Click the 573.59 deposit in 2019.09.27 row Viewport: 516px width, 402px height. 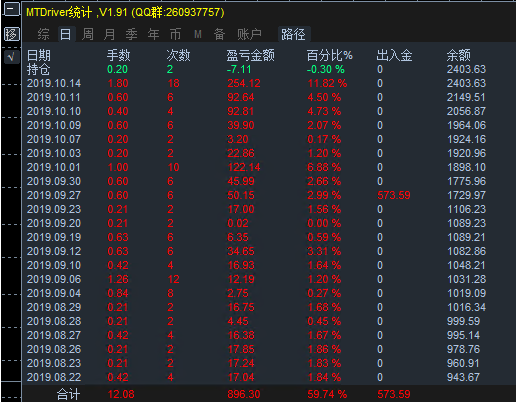[394, 195]
